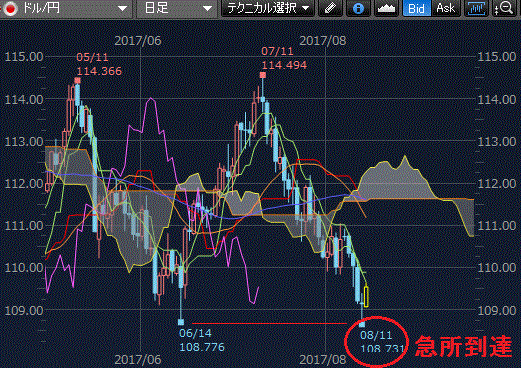521x368 pixels.
Task: Click the blue information icon
Action: pyautogui.click(x=358, y=8)
